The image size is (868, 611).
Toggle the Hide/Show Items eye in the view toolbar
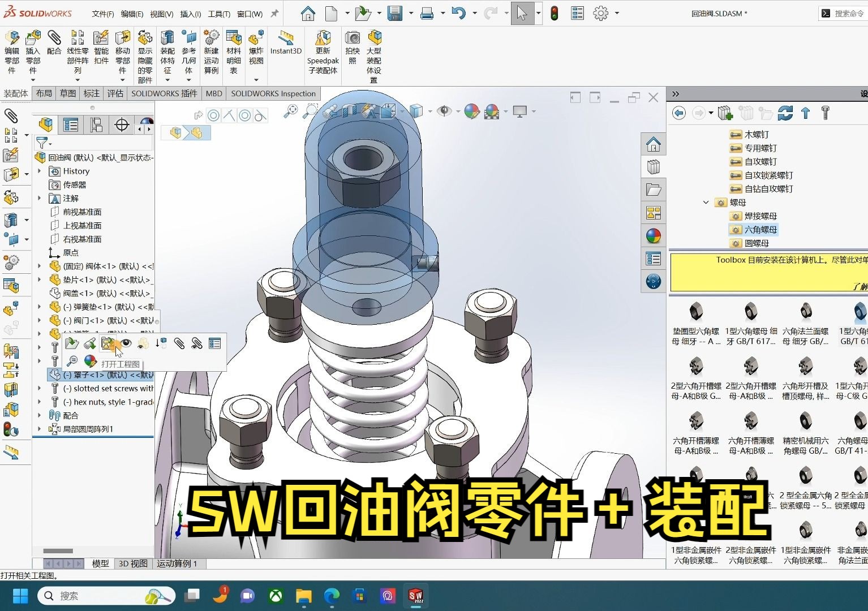444,111
